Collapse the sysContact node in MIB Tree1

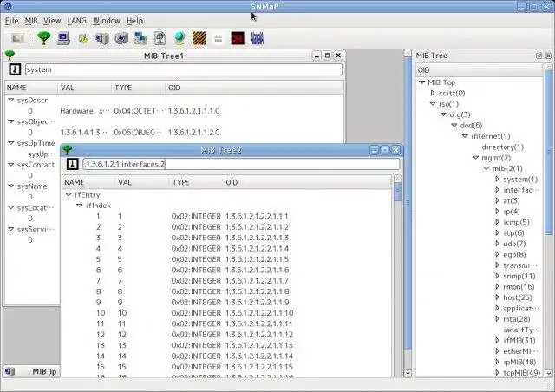pos(11,165)
